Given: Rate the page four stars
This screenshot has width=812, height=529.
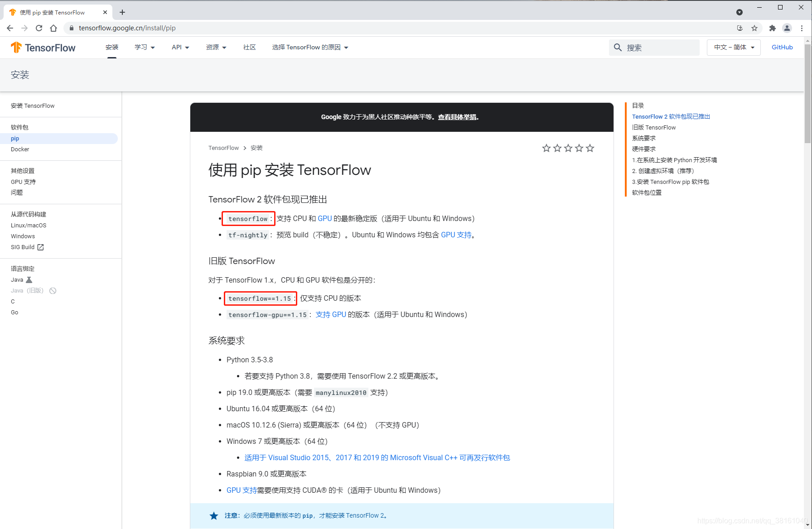Looking at the screenshot, I should 579,148.
